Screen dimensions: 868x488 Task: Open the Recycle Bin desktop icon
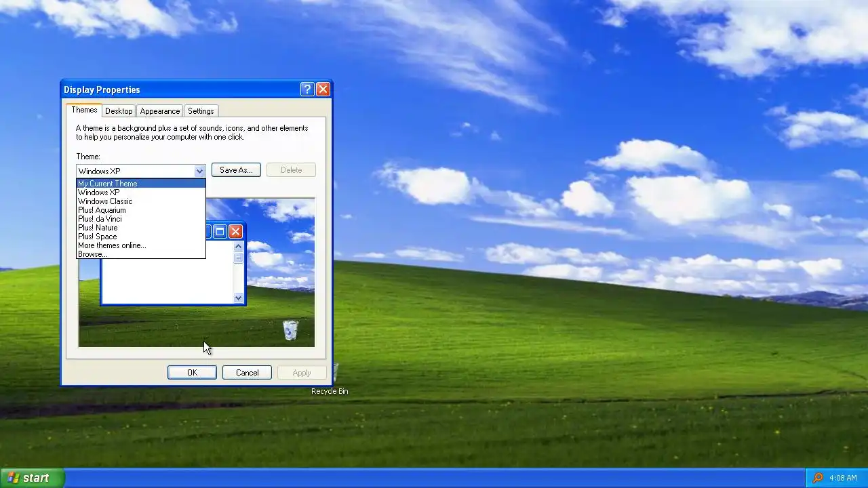pos(330,380)
